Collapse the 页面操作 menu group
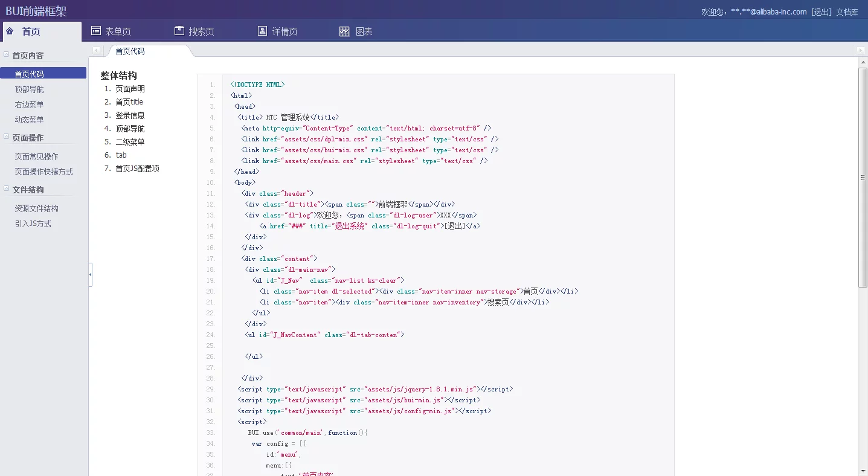This screenshot has width=868, height=476. [6, 137]
